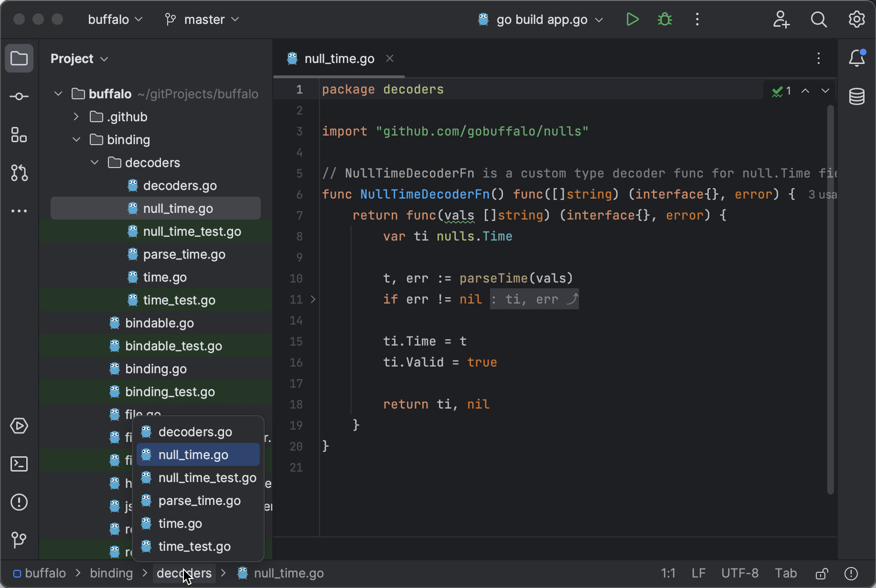Open the Pull Requests tool window
Screen dimensions: 876x588
(x=19, y=173)
